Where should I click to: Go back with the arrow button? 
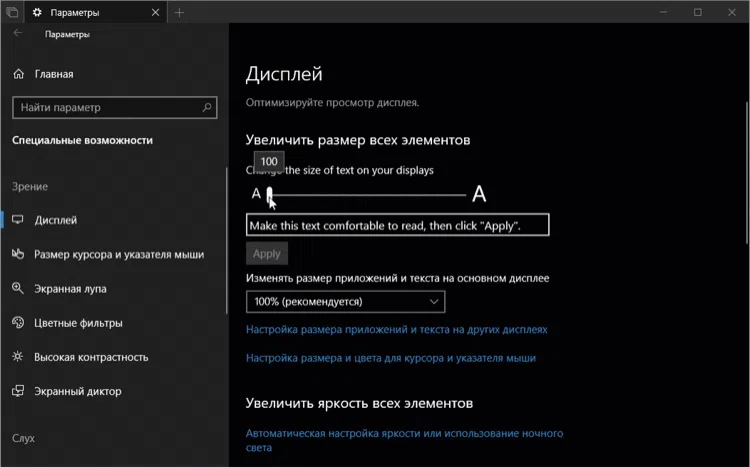tap(17, 34)
